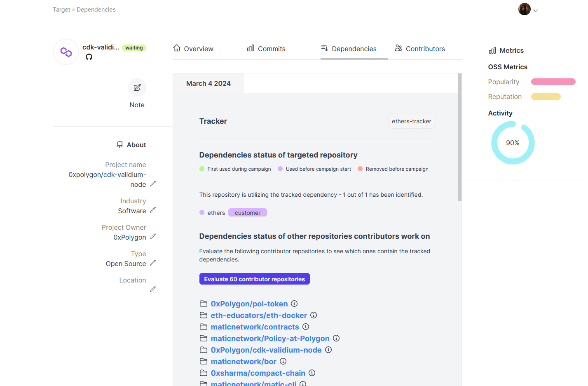Image resolution: width=588 pixels, height=386 pixels.
Task: Select the March 4 2024 date tab
Action: (x=208, y=83)
